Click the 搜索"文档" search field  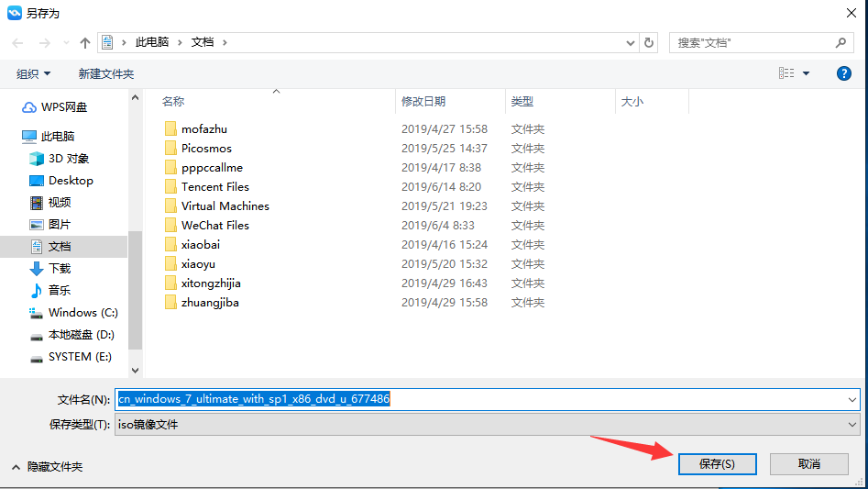(753, 43)
